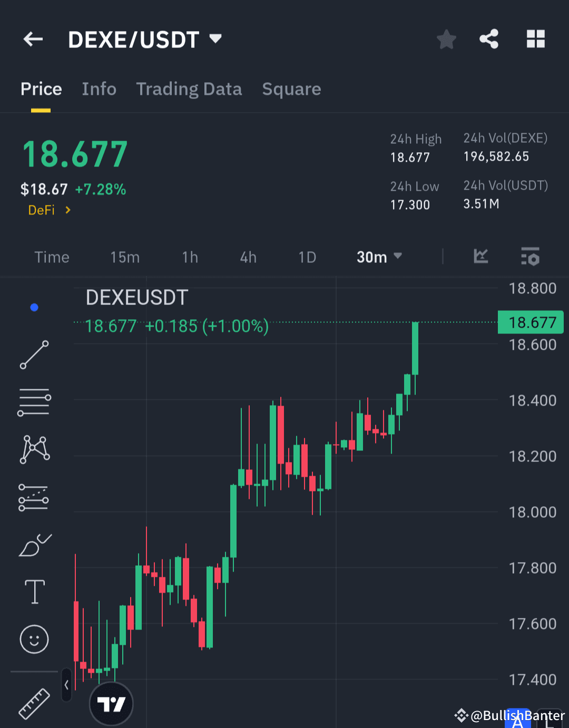
Task: Open the indicators panel icon
Action: 530,257
